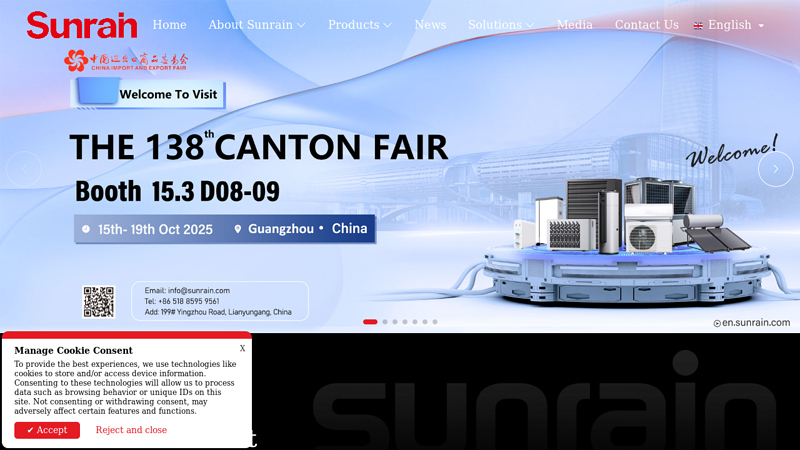This screenshot has height=450, width=800.
Task: Expand the About Sunrain chevron
Action: pos(301,25)
